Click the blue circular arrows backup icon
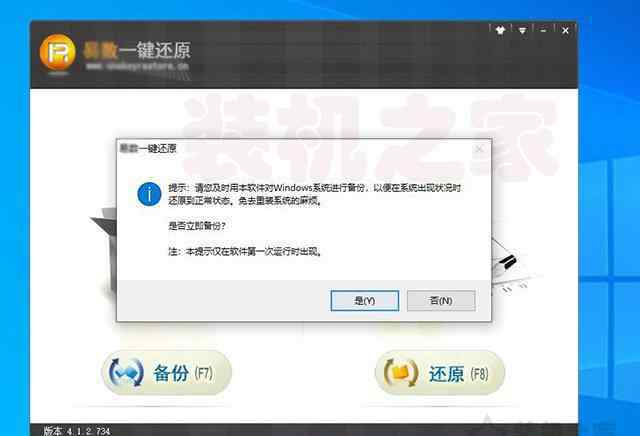Viewport: 640px width, 436px height. pyautogui.click(x=126, y=372)
